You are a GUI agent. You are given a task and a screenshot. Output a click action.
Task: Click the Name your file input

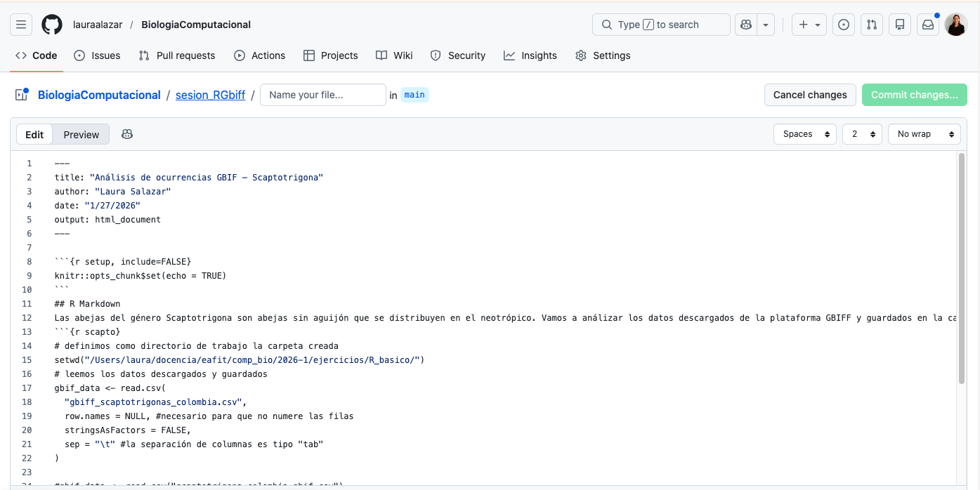[x=323, y=95]
